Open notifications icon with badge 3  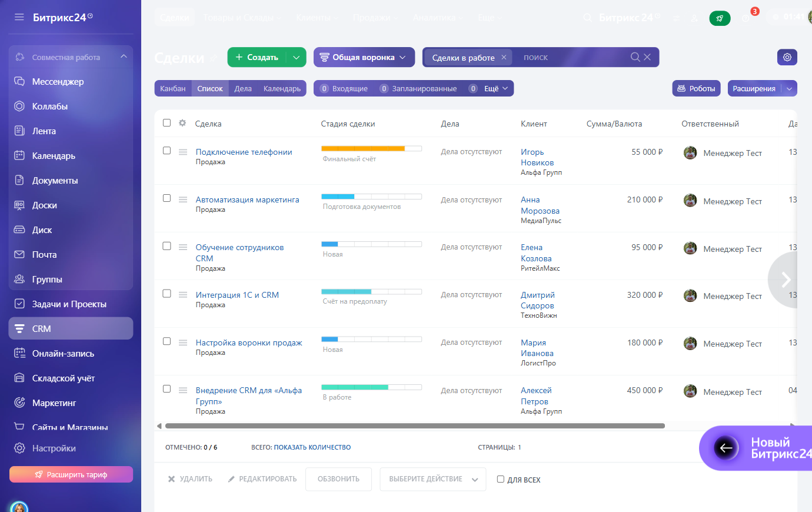coord(747,18)
